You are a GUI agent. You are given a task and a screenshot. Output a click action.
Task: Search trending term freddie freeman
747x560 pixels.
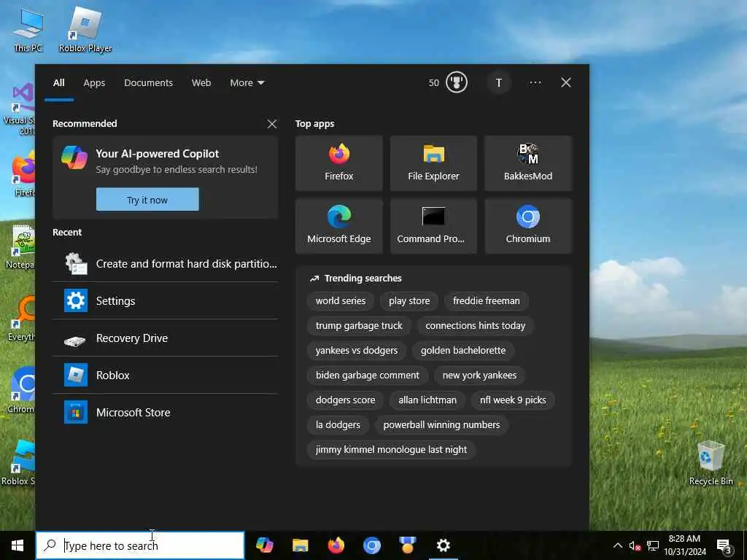[x=487, y=301]
